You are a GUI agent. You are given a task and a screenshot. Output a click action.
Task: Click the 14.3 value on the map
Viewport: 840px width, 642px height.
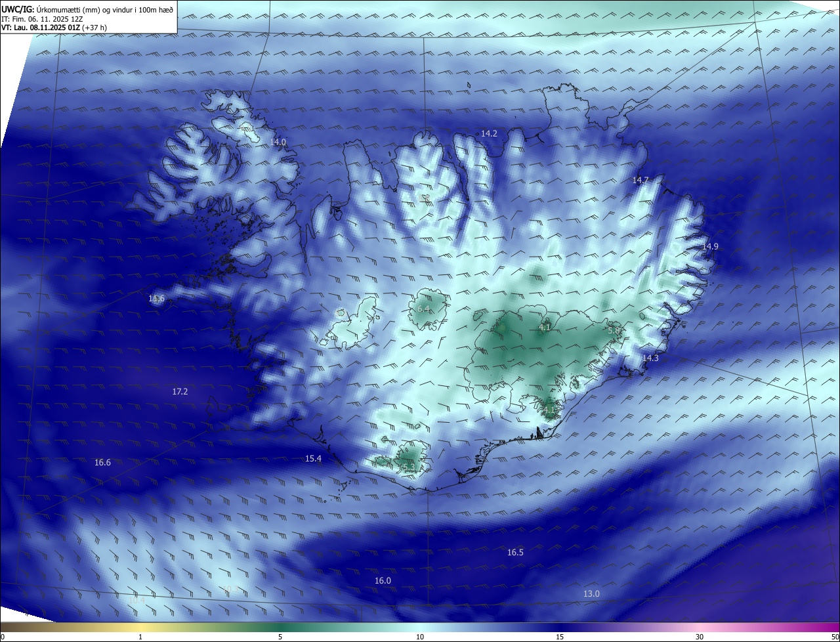tap(650, 358)
